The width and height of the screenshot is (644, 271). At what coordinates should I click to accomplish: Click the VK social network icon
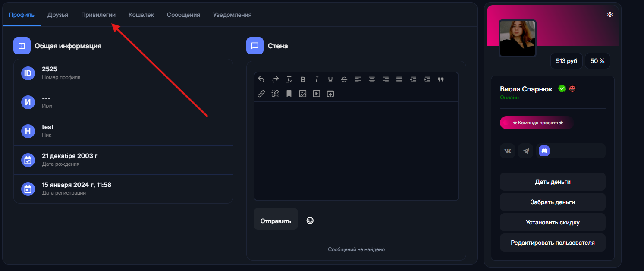(x=508, y=151)
